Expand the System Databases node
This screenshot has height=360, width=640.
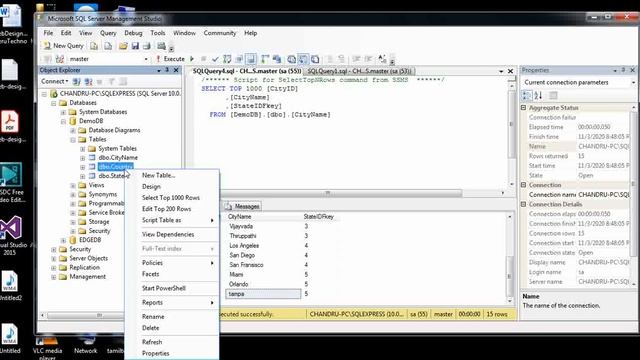(63, 112)
